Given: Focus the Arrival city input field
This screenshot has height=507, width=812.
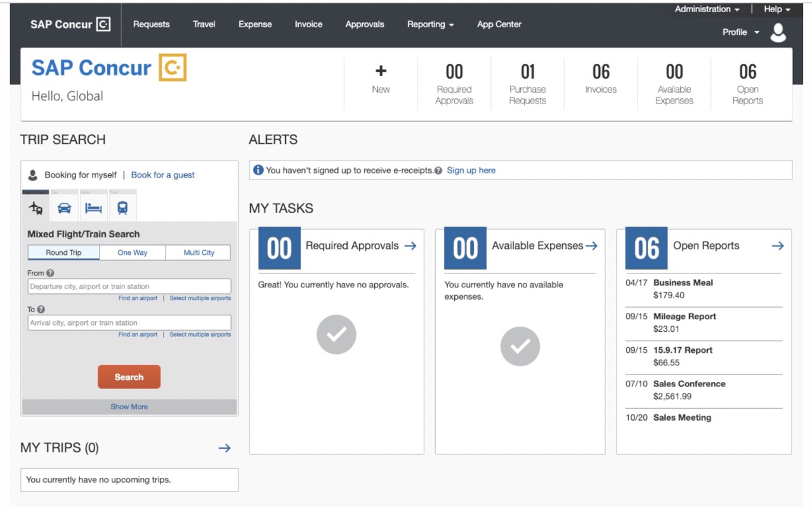Looking at the screenshot, I should coord(129,322).
